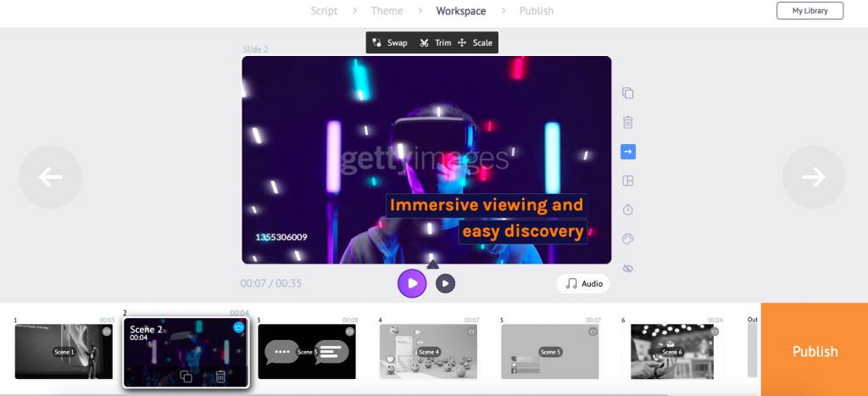868x396 pixels.
Task: Open the slide duration timer tool
Action: point(628,210)
